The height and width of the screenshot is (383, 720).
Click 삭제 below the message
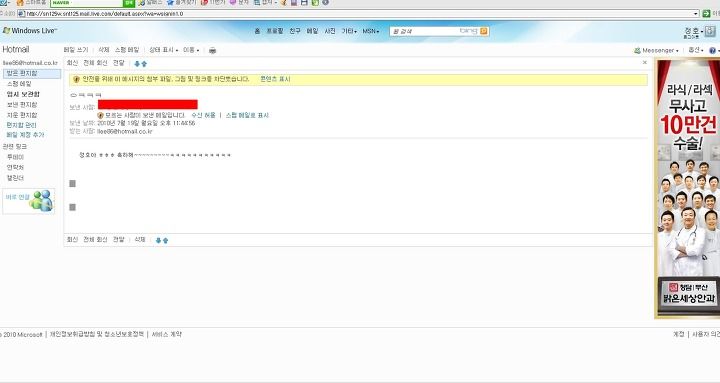(x=140, y=240)
